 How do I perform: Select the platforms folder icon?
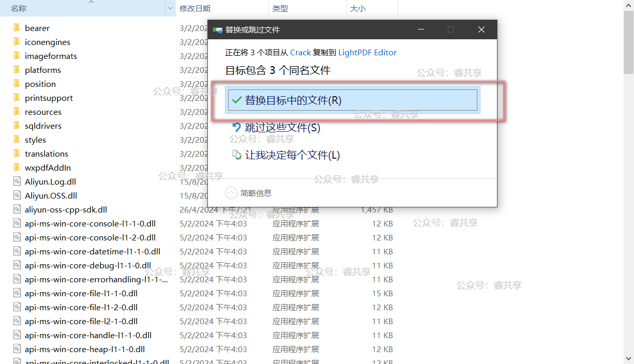(x=16, y=70)
